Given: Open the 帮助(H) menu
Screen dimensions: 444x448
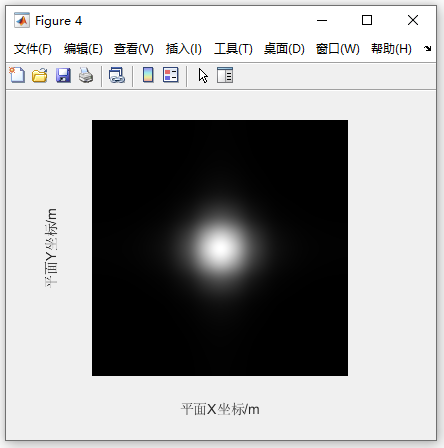Looking at the screenshot, I should tap(391, 49).
